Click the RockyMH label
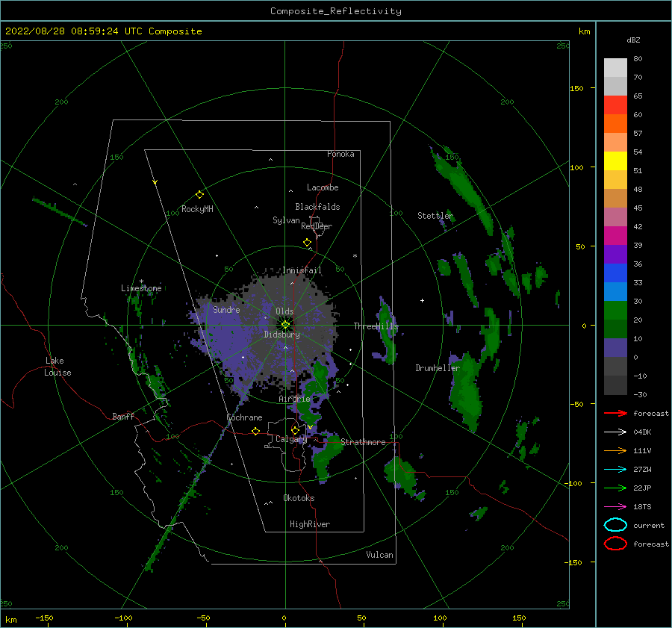Screen dimensions: 672x628 197,209
